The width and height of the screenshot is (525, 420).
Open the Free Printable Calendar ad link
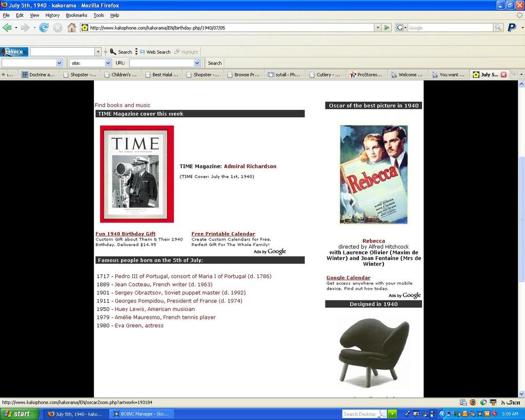coord(224,234)
